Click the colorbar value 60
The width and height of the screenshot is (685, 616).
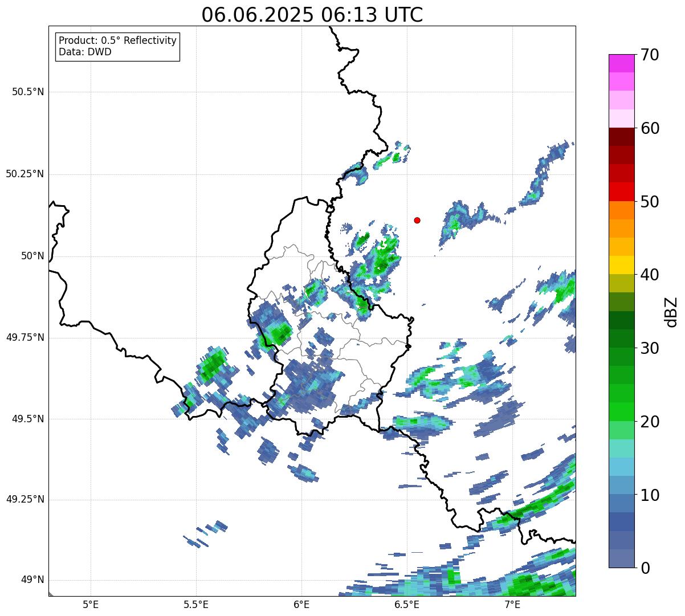650,128
